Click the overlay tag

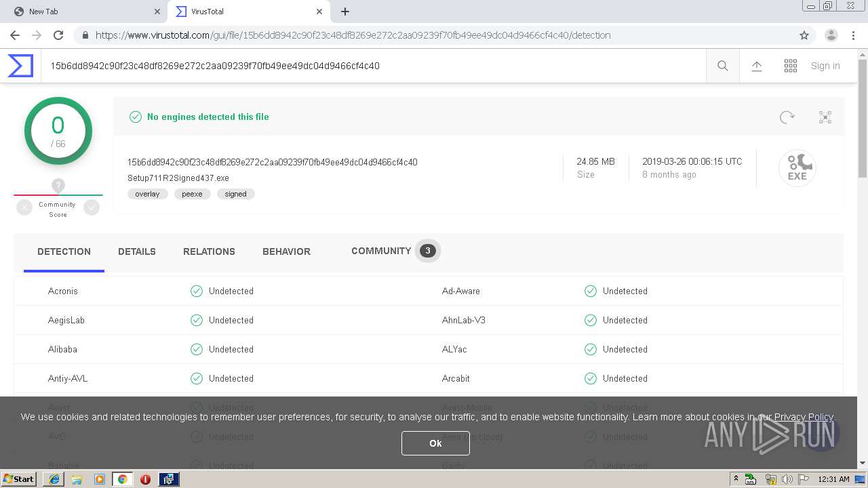click(x=147, y=194)
